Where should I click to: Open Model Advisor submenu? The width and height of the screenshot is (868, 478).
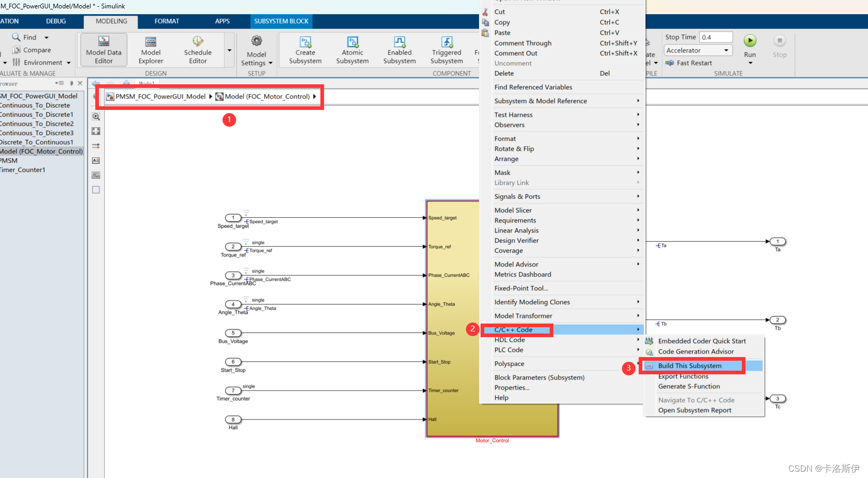[x=561, y=264]
